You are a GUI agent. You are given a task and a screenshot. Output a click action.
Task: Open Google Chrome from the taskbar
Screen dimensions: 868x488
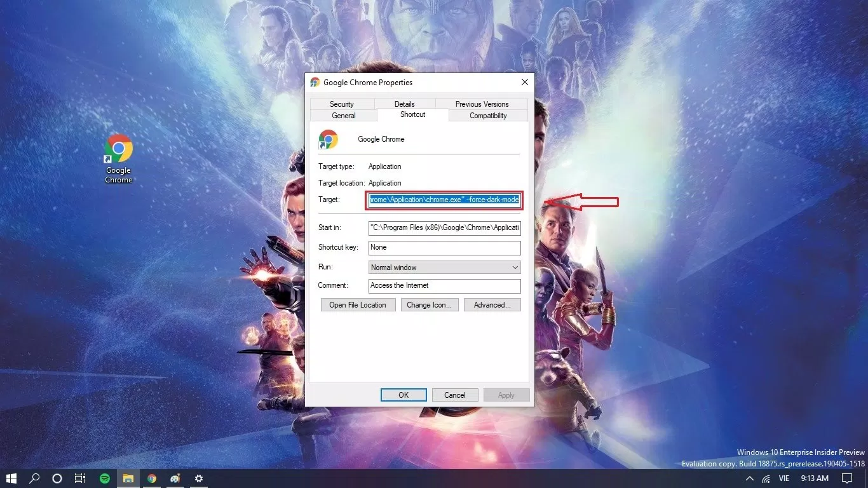pyautogui.click(x=152, y=478)
